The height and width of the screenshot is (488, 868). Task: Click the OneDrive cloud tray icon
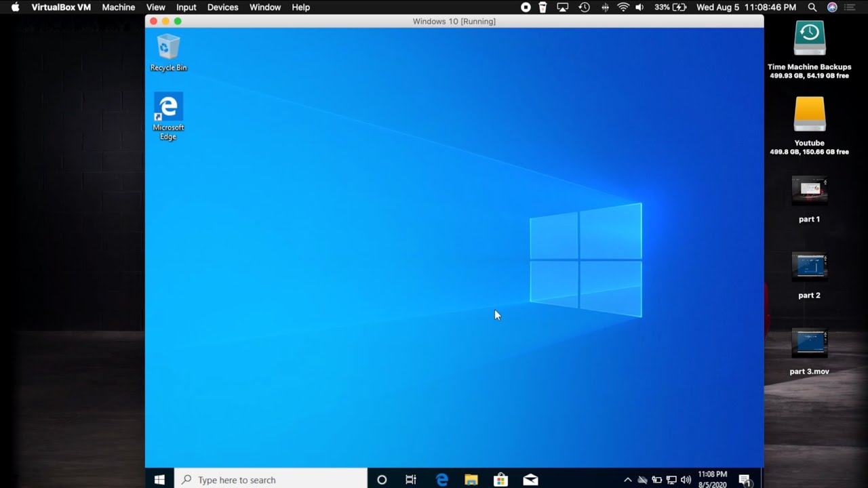(x=642, y=480)
